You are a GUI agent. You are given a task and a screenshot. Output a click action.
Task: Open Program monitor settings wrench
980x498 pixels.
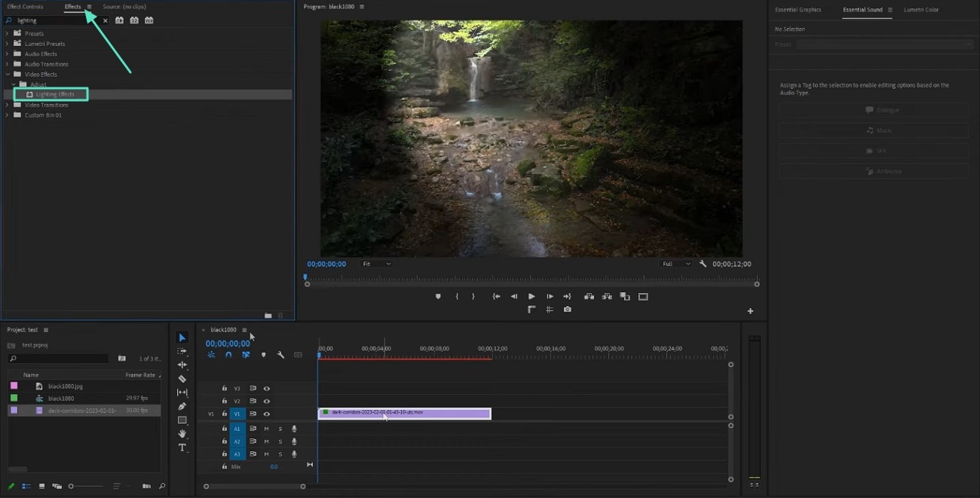(x=703, y=264)
